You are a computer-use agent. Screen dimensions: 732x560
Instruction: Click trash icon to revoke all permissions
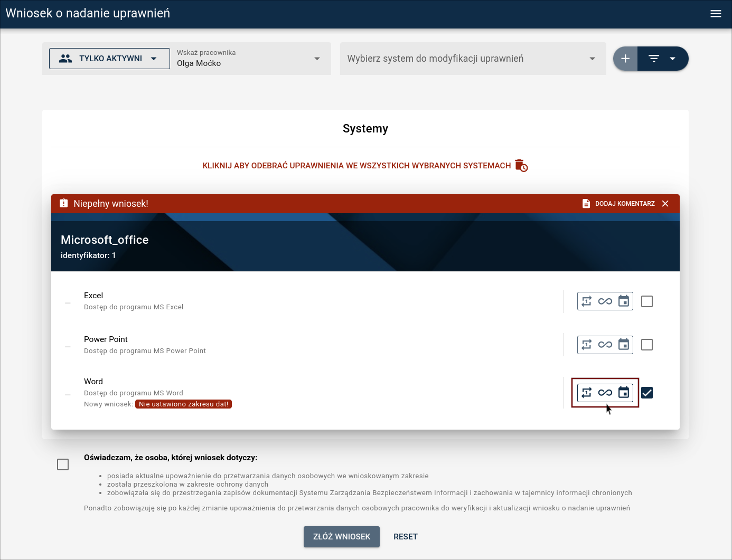click(x=521, y=166)
